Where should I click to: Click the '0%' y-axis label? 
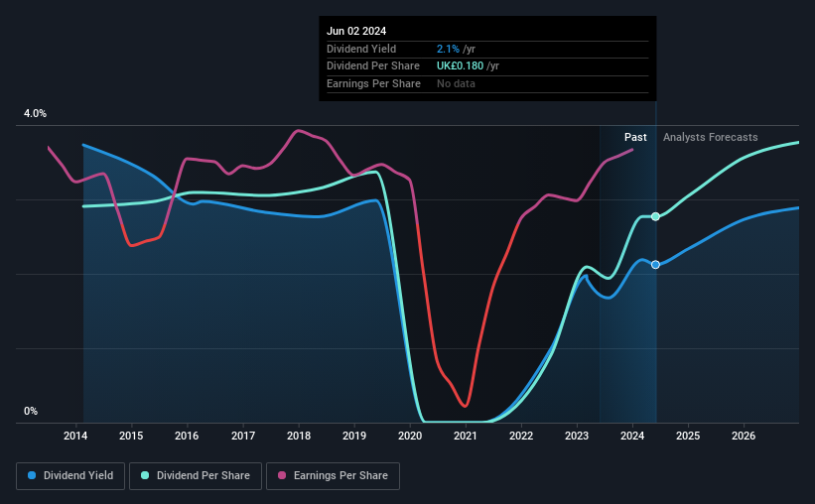click(31, 411)
